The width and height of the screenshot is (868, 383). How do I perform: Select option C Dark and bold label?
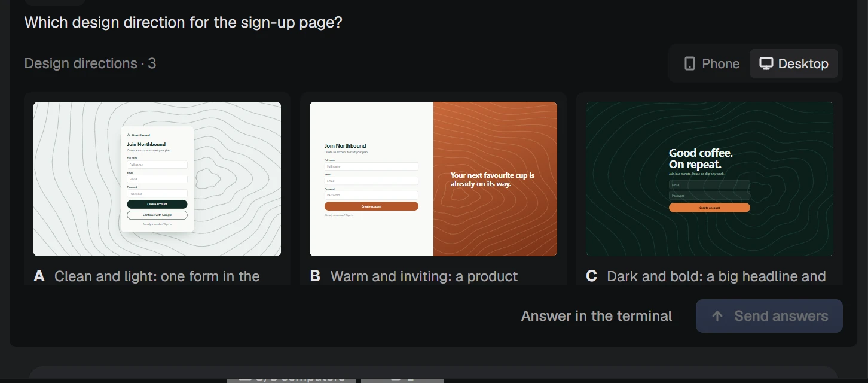pyautogui.click(x=706, y=276)
